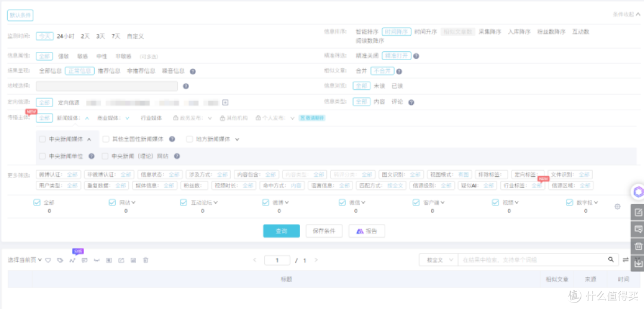
Task: Click the help icon after 评论 in 信息类型
Action: [411, 102]
